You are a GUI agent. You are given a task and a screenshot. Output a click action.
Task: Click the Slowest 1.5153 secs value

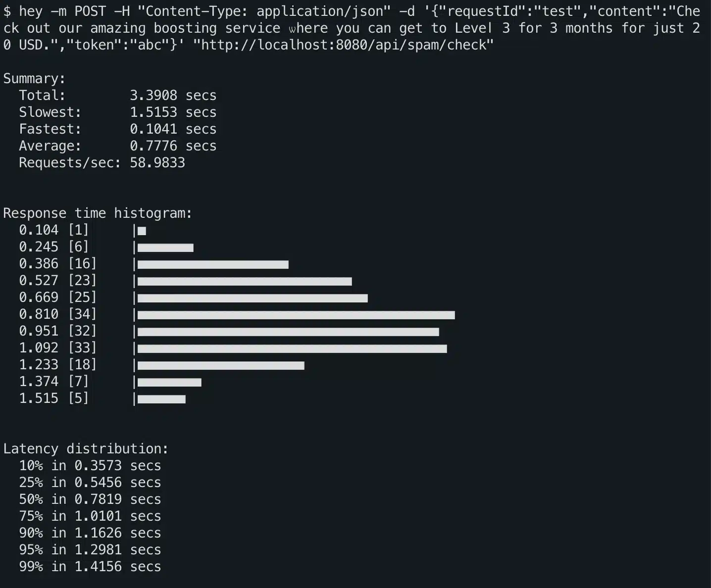tap(173, 112)
